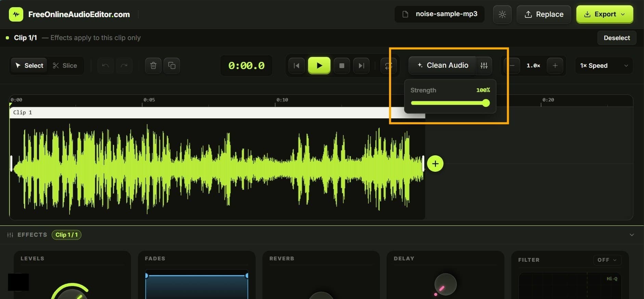Toggle the light/dark theme sun icon
The width and height of the screenshot is (644, 299).
[x=502, y=14]
